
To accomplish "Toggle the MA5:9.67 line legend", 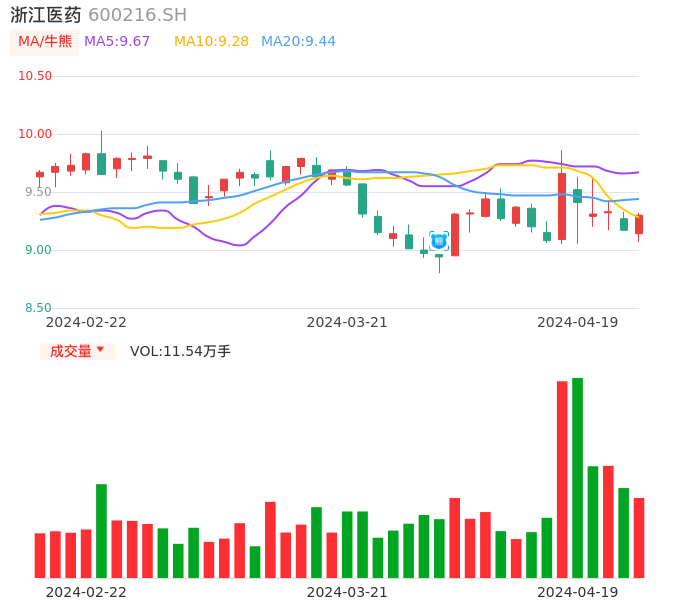I will pos(117,42).
